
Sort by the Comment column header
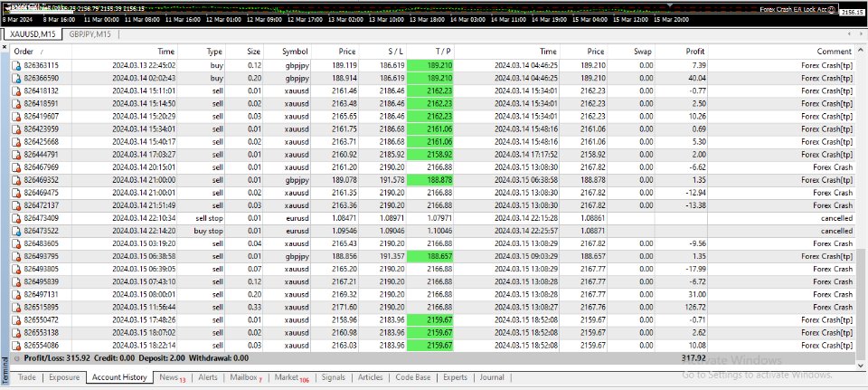[781, 52]
